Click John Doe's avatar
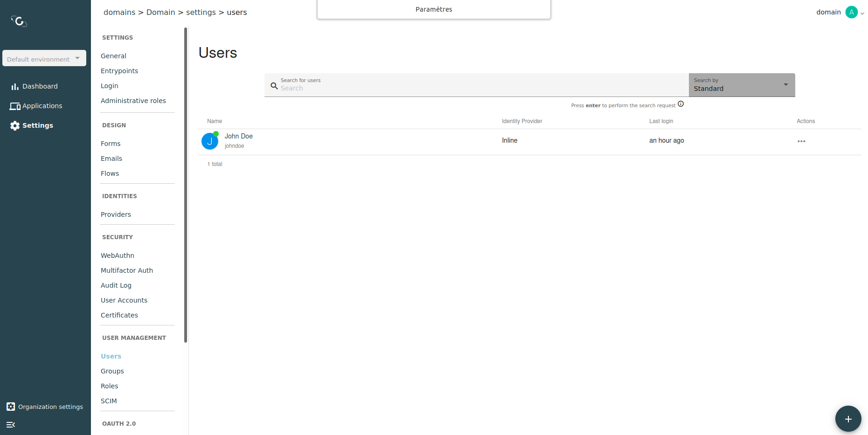Image resolution: width=868 pixels, height=435 pixels. click(210, 141)
